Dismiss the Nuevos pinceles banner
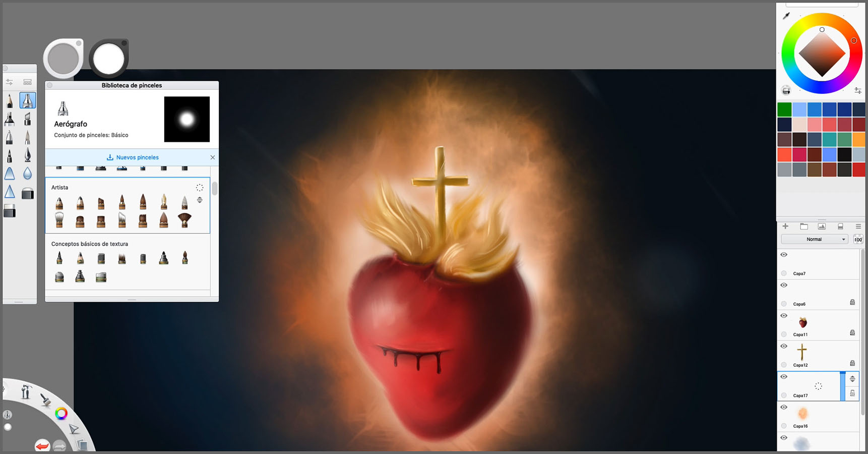 point(213,157)
